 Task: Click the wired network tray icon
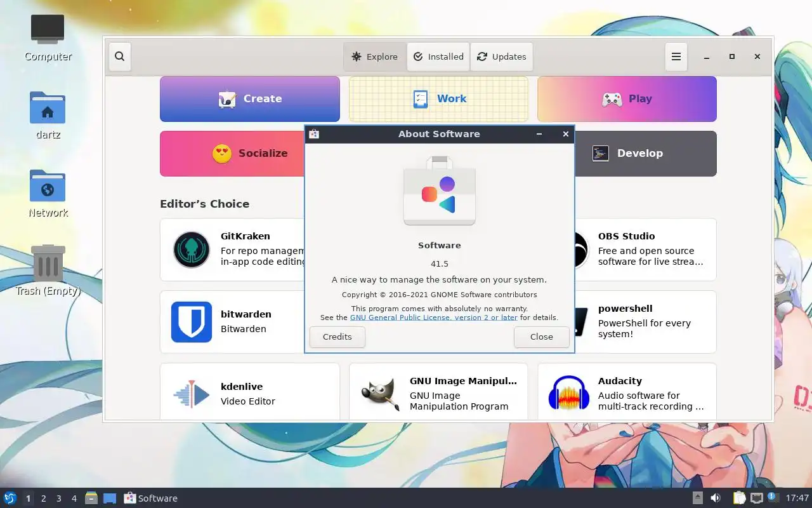[757, 498]
